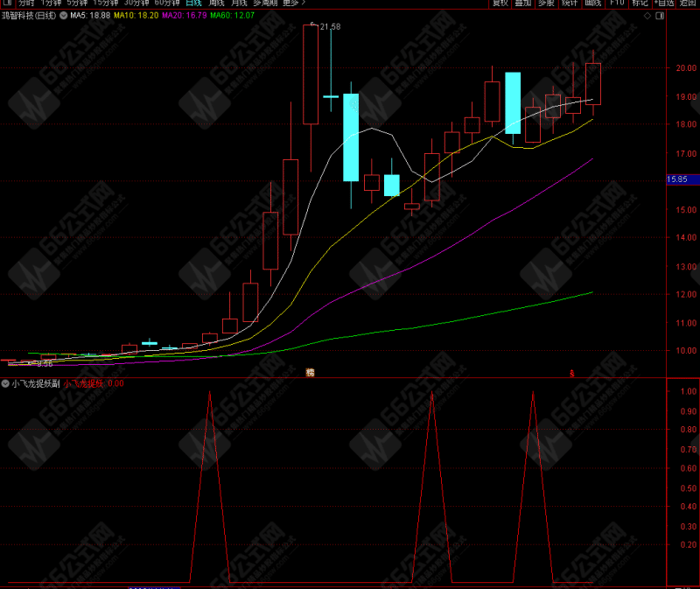Switch chart to 30分钟 period

136,3
